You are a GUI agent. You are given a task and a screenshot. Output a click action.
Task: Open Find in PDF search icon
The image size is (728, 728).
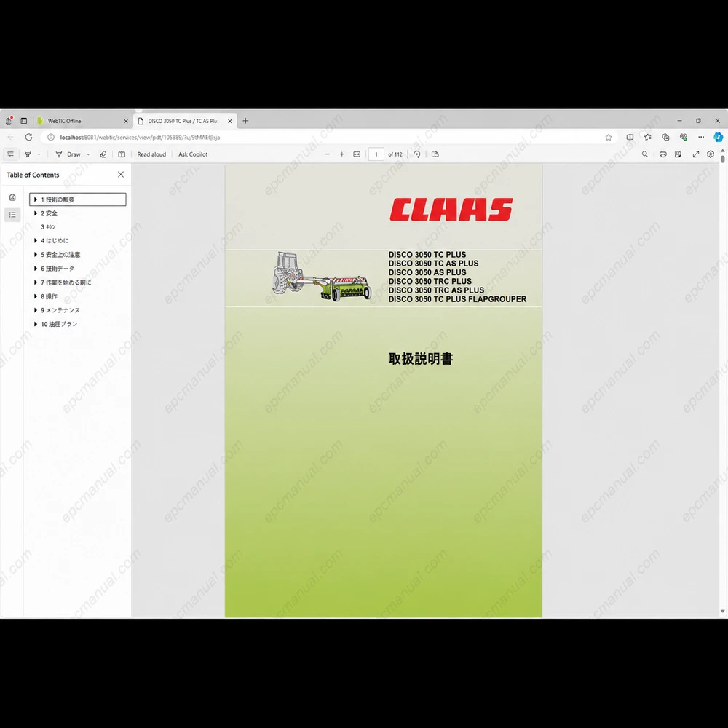click(x=645, y=154)
